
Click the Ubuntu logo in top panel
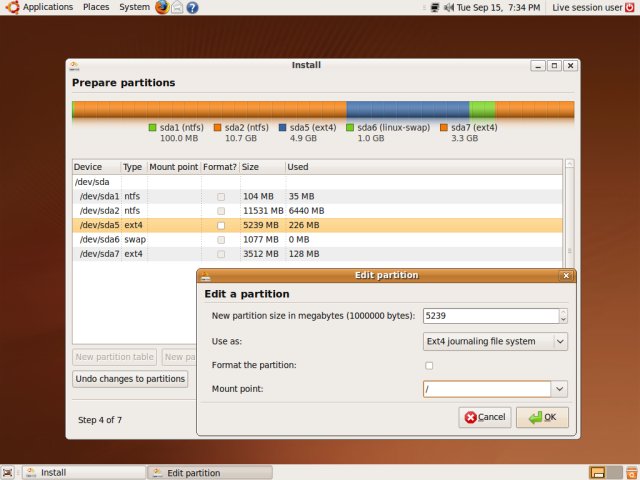pos(12,7)
